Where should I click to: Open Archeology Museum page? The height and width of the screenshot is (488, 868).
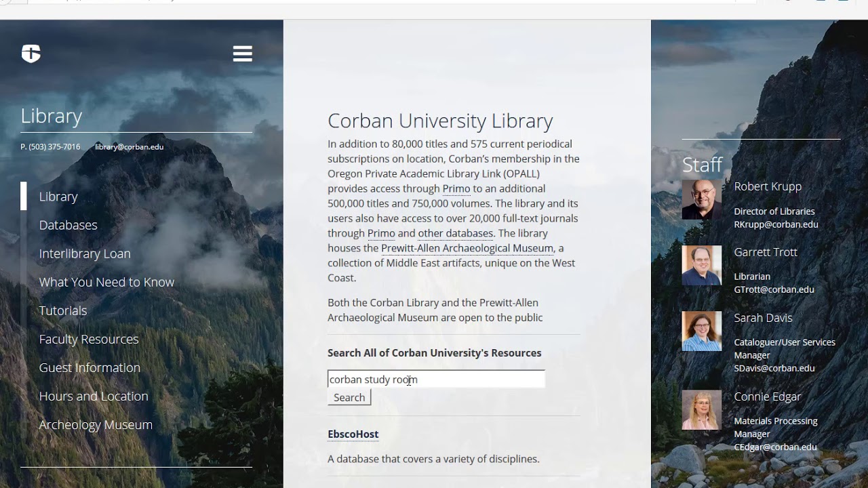[96, 424]
